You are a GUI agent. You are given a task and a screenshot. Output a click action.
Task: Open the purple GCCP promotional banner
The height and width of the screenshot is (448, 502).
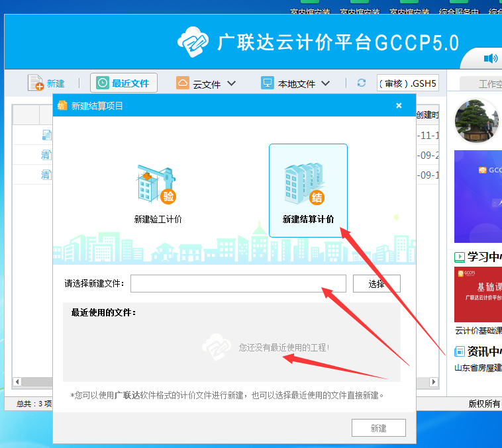pos(478,197)
